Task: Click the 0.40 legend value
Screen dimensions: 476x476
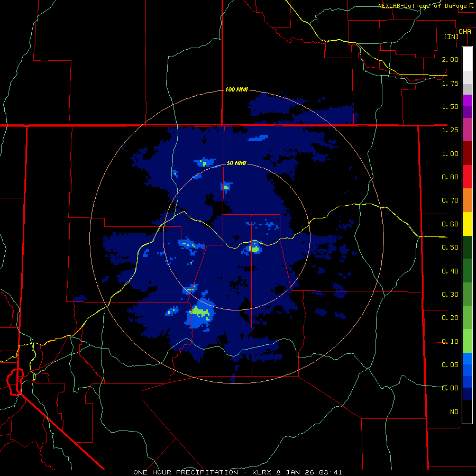Action: pyautogui.click(x=450, y=271)
